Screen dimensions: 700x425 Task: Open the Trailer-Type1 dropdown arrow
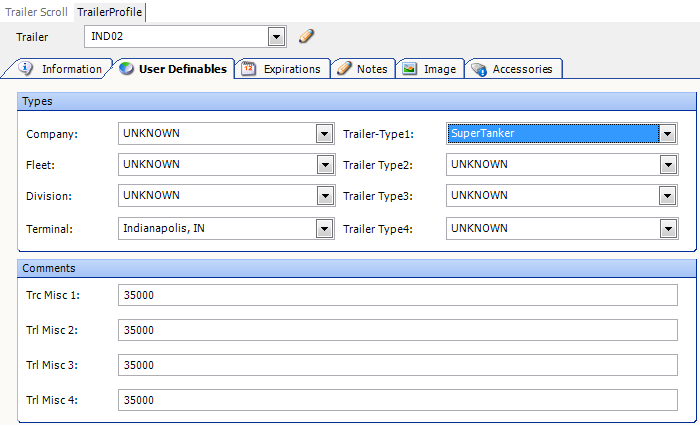(668, 133)
